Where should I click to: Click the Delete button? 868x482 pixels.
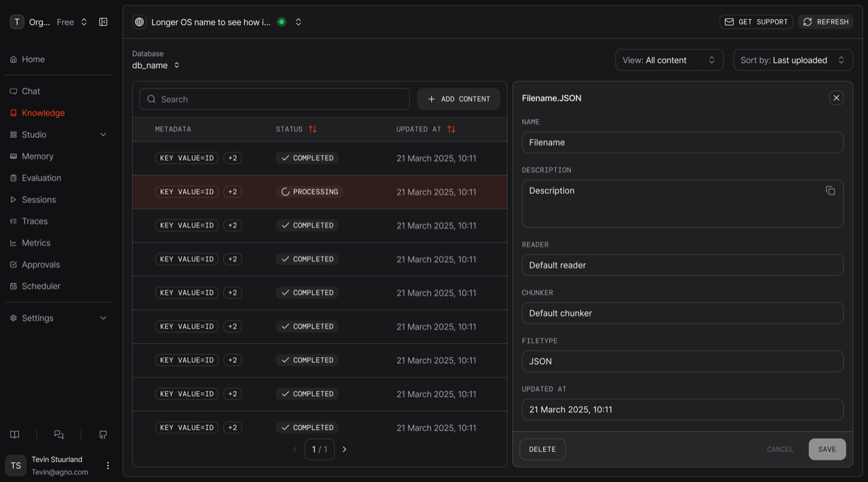pyautogui.click(x=542, y=449)
